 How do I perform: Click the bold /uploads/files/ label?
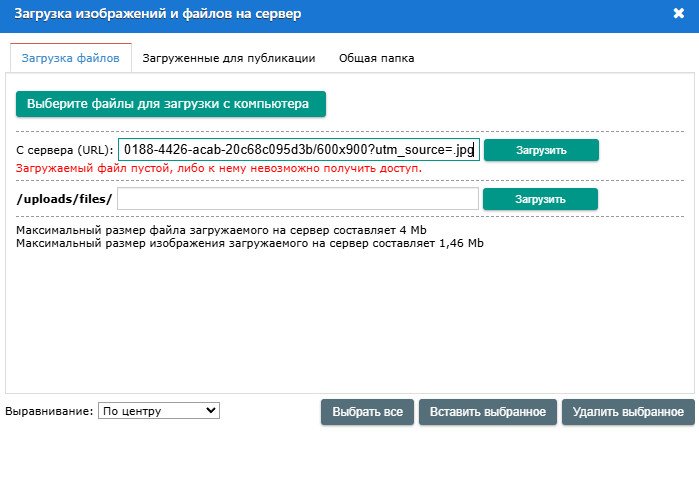point(65,199)
